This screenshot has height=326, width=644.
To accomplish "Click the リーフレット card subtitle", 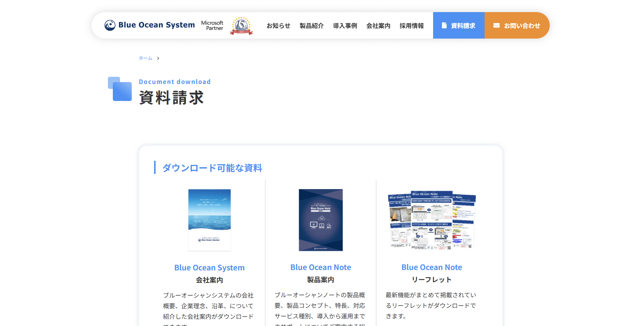I will pyautogui.click(x=432, y=280).
